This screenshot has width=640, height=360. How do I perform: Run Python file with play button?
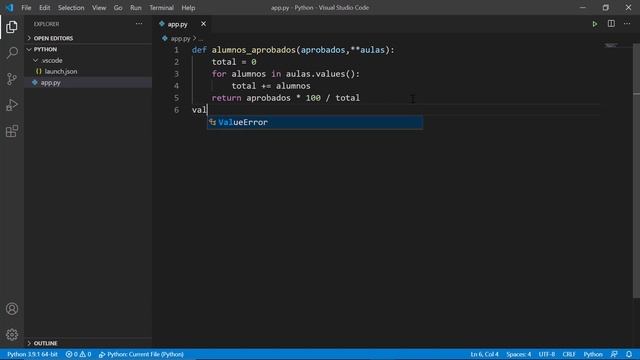(x=595, y=24)
